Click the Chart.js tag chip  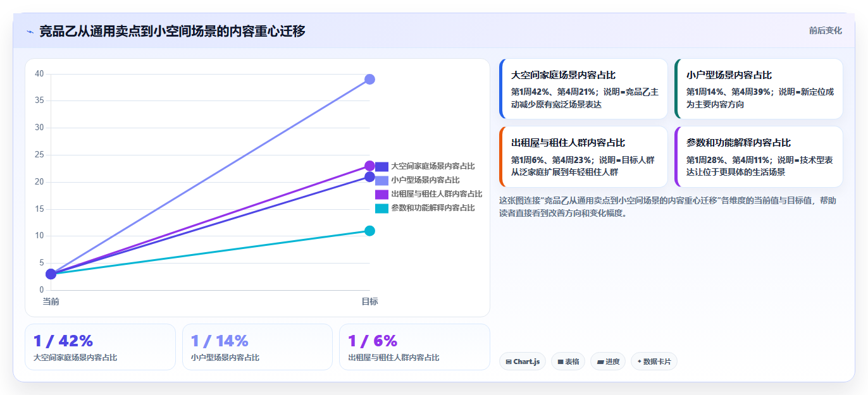point(523,362)
